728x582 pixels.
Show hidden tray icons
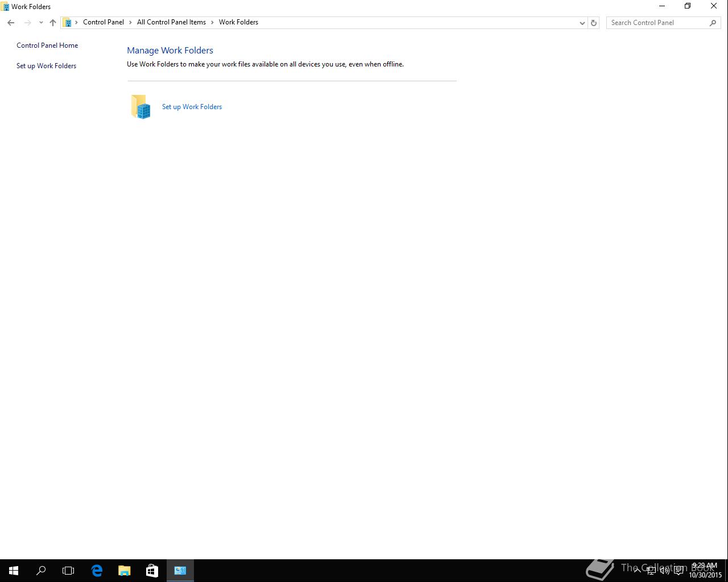638,571
